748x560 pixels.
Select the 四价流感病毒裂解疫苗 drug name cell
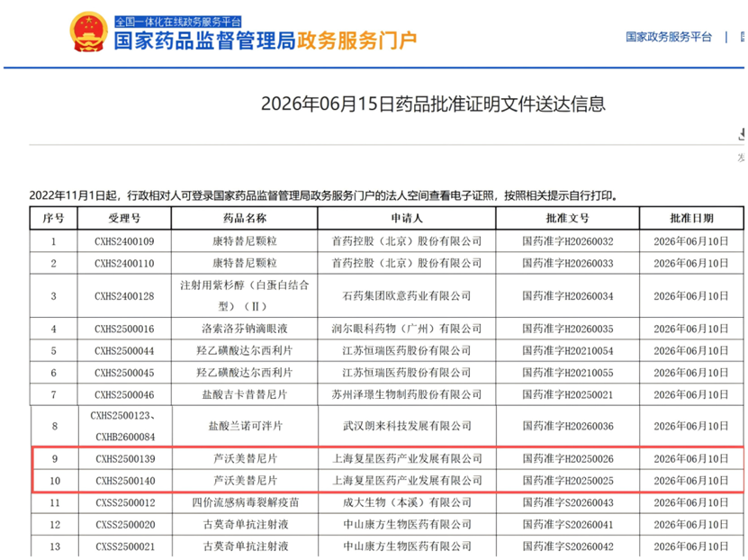(245, 502)
